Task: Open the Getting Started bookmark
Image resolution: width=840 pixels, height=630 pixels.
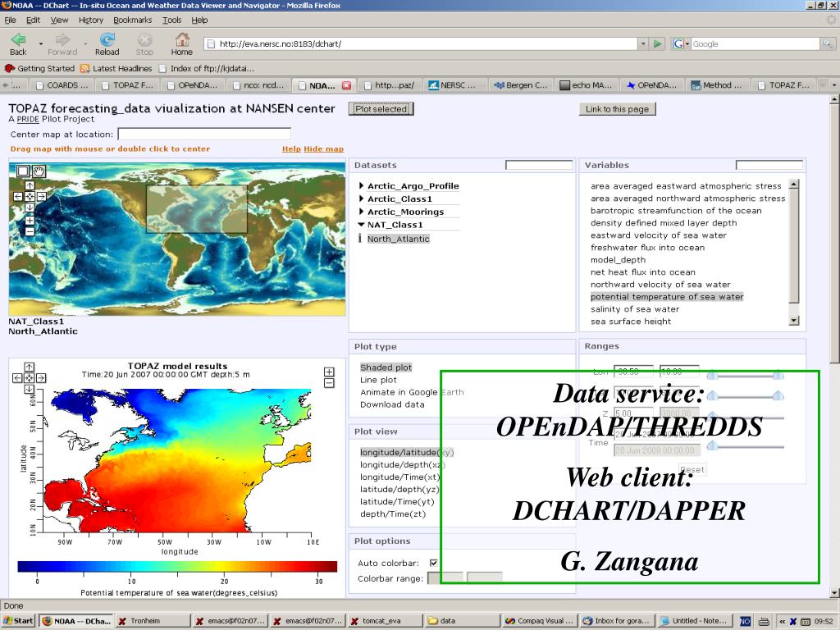Action: coord(39,69)
